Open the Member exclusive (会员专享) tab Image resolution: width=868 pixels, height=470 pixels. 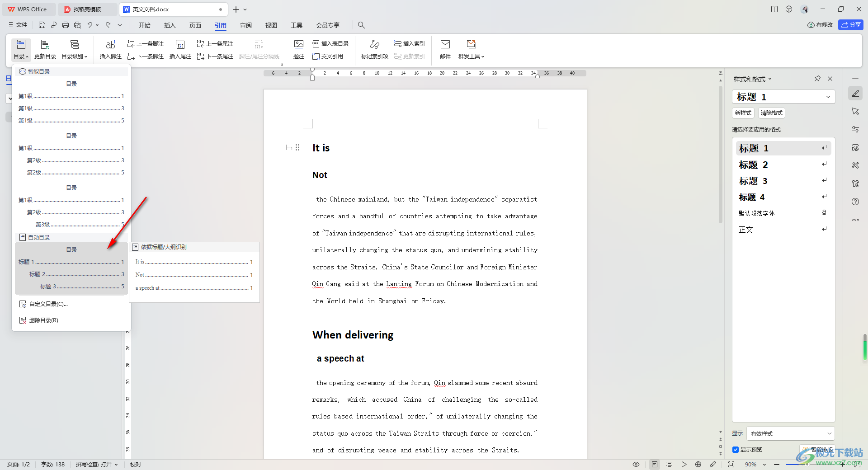coord(328,25)
